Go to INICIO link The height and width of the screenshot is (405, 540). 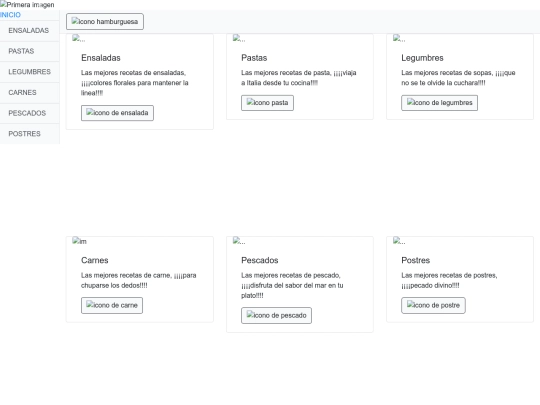click(10, 15)
